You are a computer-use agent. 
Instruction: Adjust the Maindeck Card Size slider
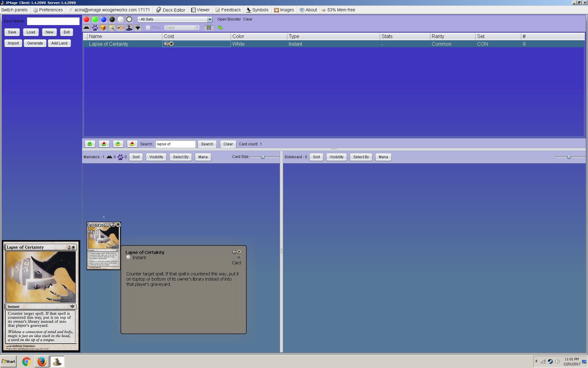tap(263, 157)
